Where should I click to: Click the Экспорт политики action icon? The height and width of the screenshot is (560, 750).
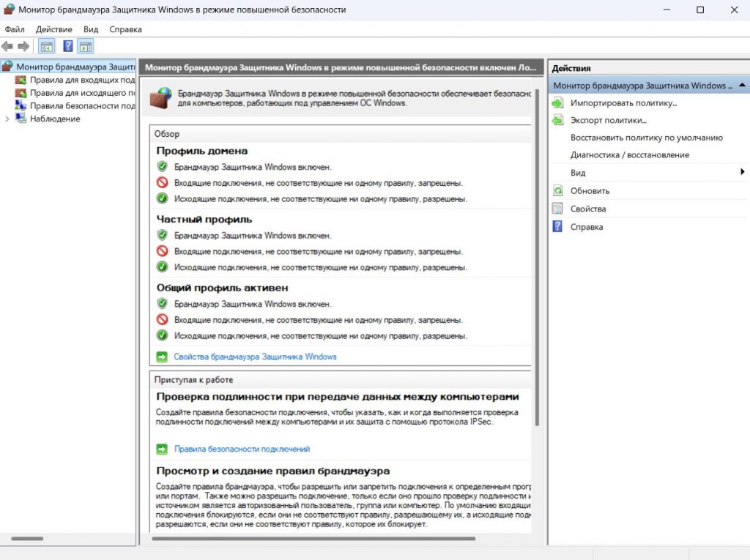558,120
